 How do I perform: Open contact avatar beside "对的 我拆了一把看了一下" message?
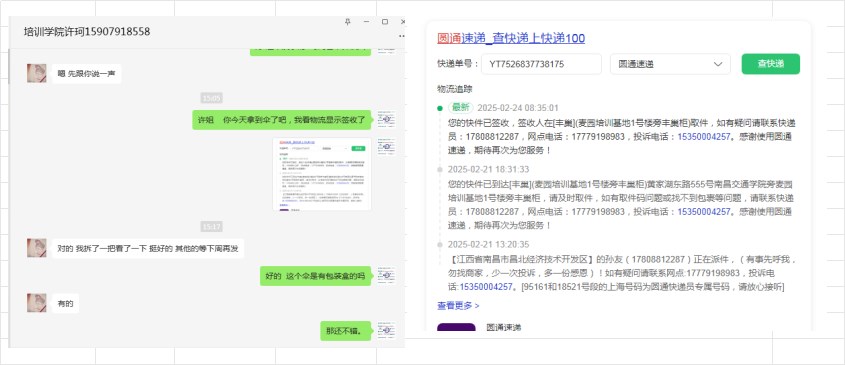tap(37, 248)
